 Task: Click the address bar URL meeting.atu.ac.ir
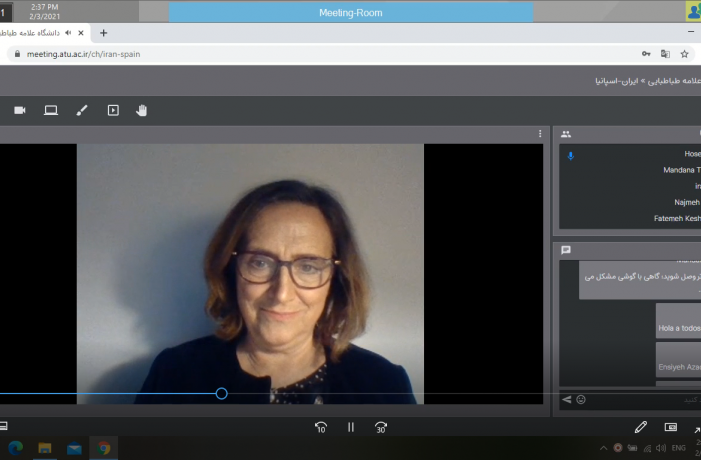[x=83, y=54]
